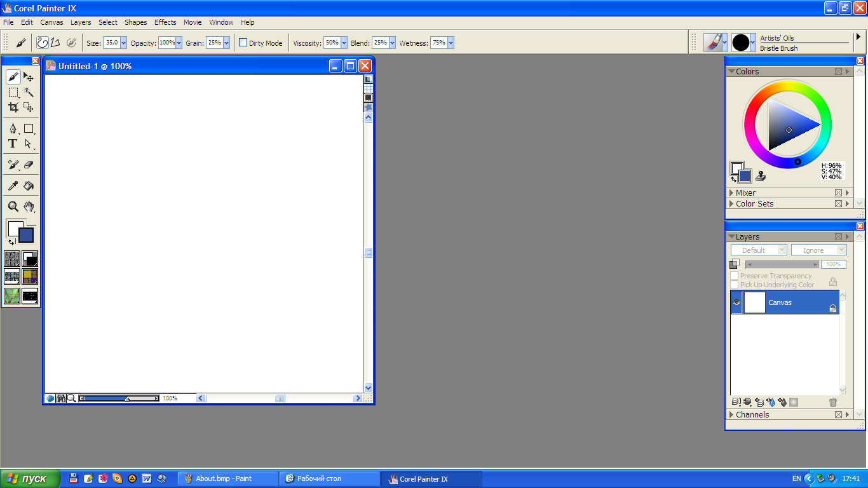Select the Magic Wand tool
The width and height of the screenshot is (868, 488).
point(29,93)
